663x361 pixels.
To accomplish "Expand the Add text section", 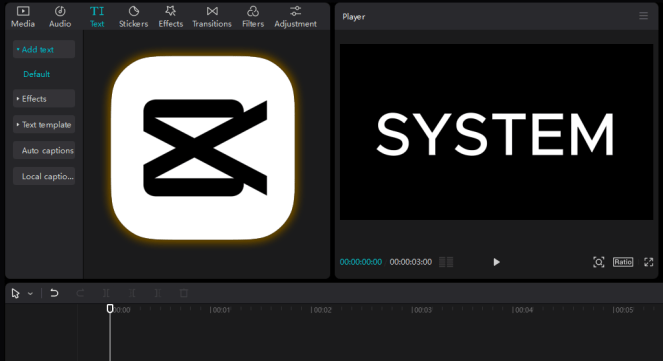I will point(44,49).
